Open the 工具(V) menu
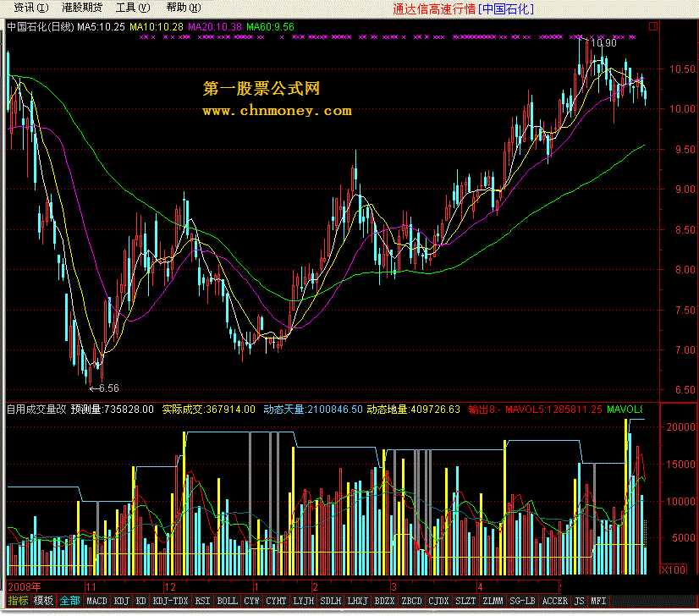 (133, 8)
